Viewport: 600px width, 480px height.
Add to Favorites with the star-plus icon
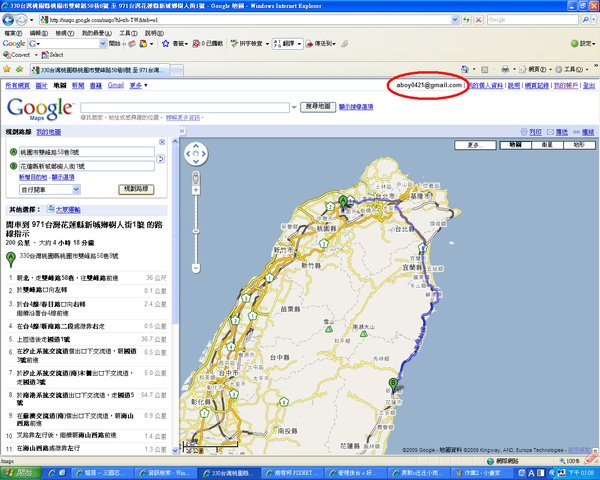pyautogui.click(x=20, y=69)
